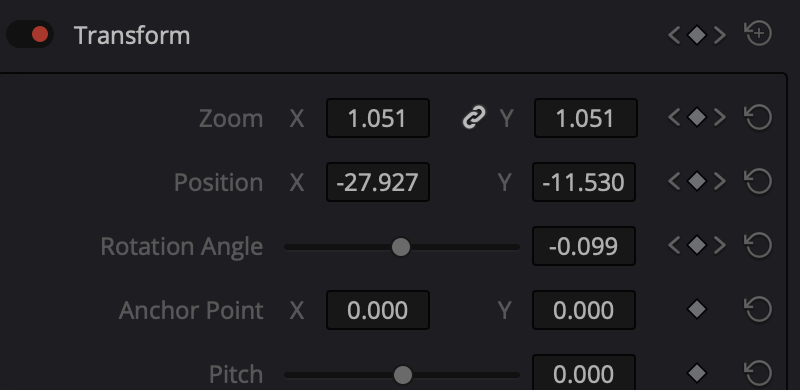Select the Position Y field showing -11.530

tap(584, 182)
